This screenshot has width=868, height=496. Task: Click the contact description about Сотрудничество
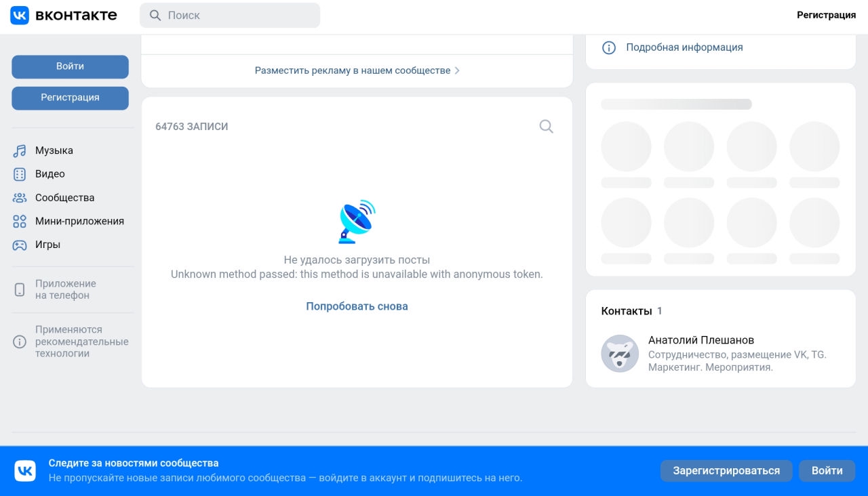[737, 361]
